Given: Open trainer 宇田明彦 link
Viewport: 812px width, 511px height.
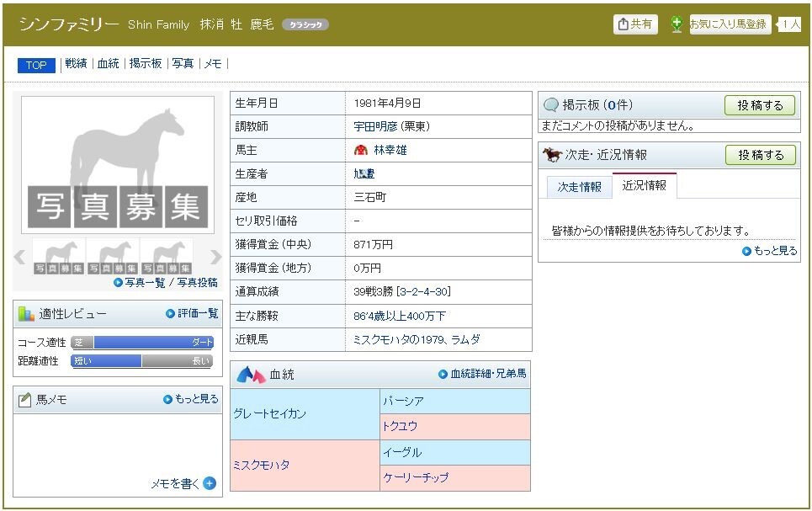Looking at the screenshot, I should (377, 126).
